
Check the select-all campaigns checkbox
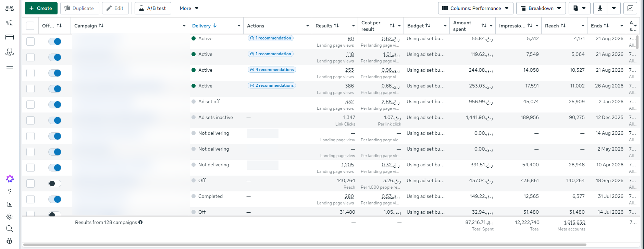pos(30,26)
